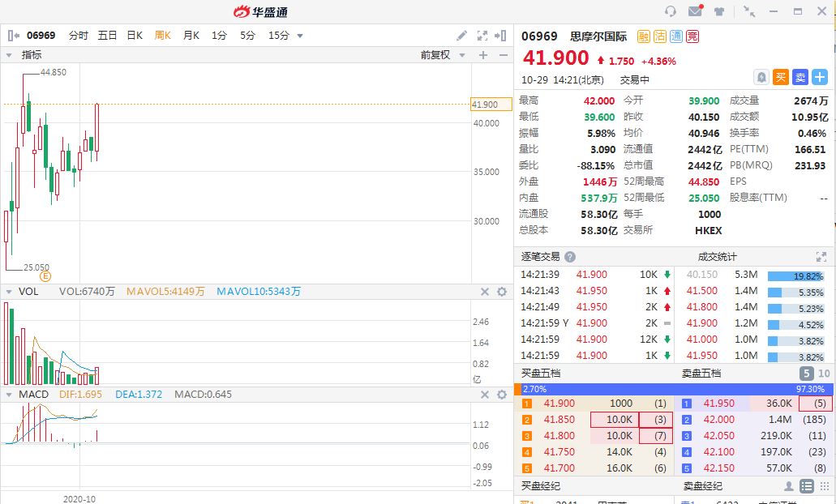Viewport: 836px width, 504px height.
Task: Switch chart to 日K tab
Action: point(134,36)
